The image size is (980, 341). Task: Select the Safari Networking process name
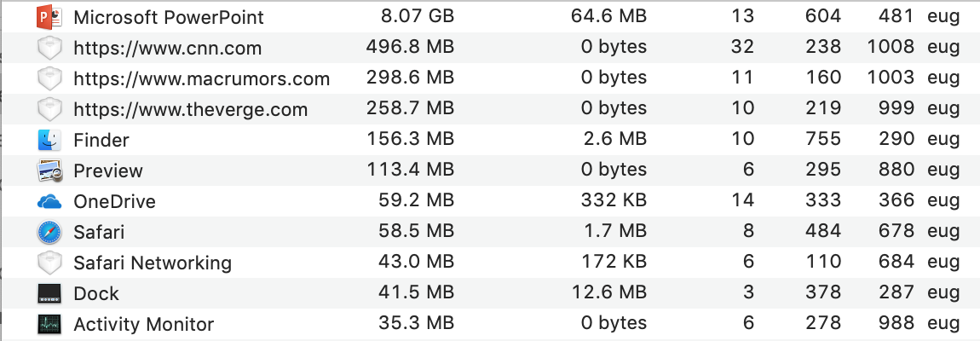coord(153,263)
